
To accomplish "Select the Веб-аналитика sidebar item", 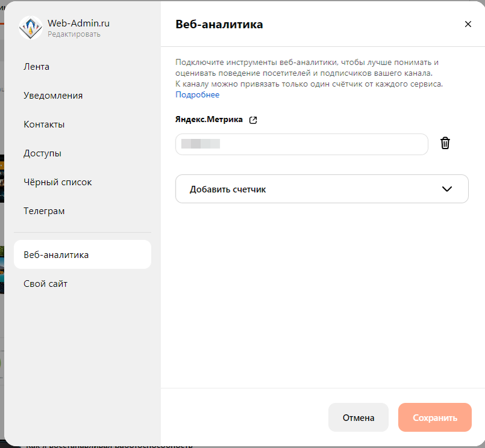I will [x=82, y=254].
